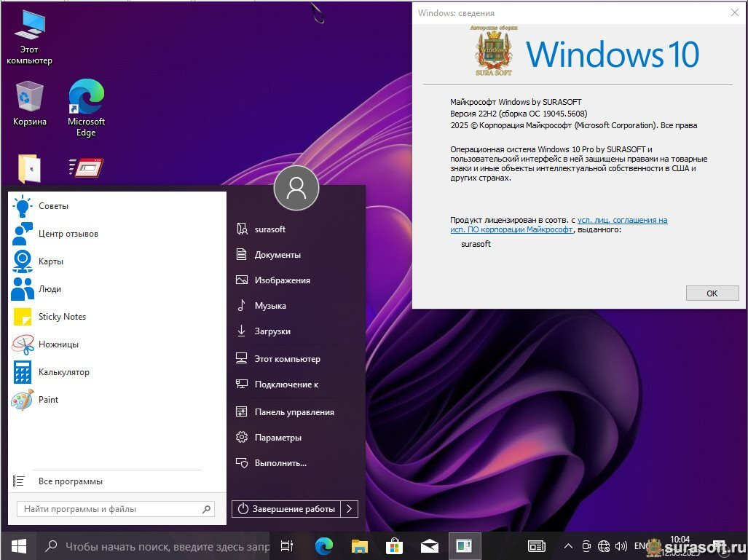Click the volume speaker tray icon
Image resolution: width=748 pixels, height=560 pixels.
[x=621, y=546]
